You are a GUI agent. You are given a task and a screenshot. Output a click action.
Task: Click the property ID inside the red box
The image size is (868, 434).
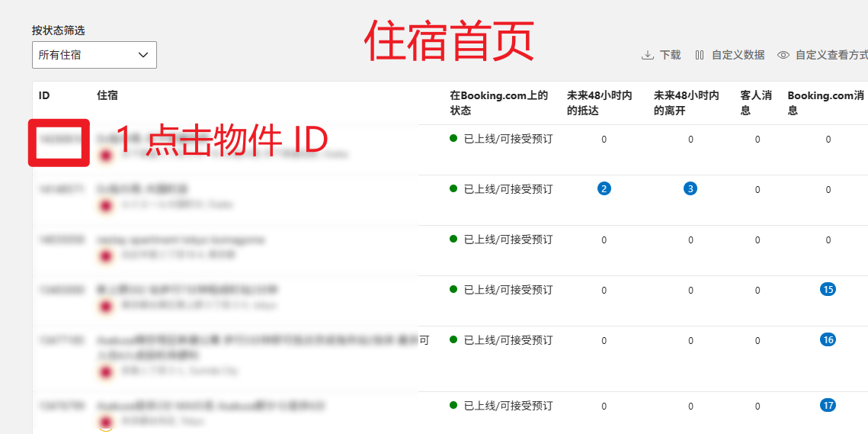[x=58, y=140]
